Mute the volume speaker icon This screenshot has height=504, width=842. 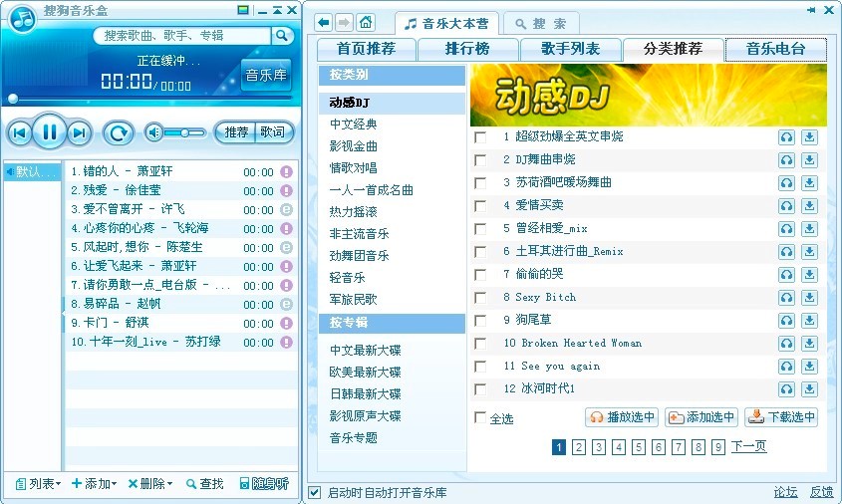(154, 132)
